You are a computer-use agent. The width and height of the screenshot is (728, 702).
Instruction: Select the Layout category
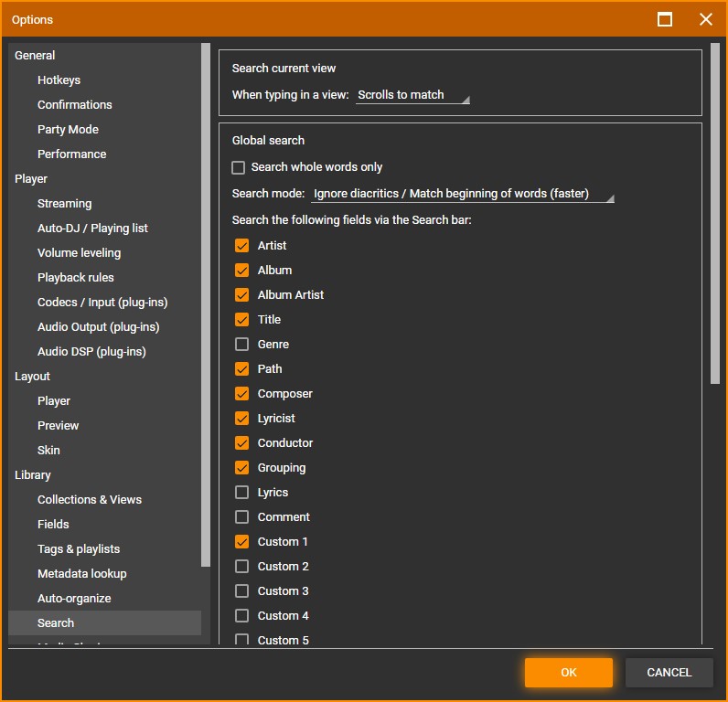[x=32, y=377]
